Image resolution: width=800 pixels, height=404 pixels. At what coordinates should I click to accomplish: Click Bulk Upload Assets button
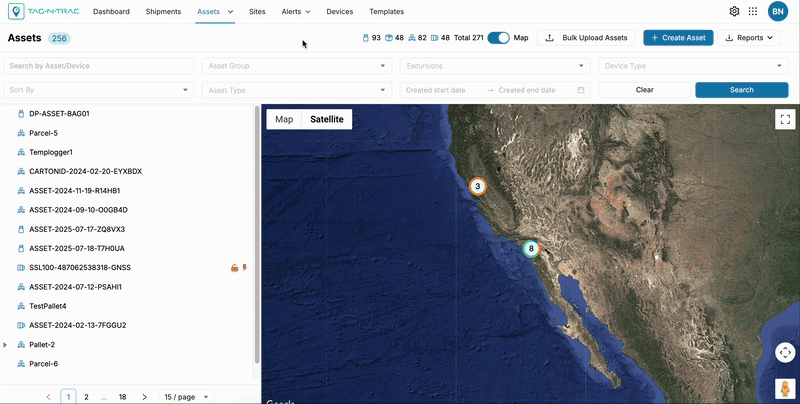586,38
